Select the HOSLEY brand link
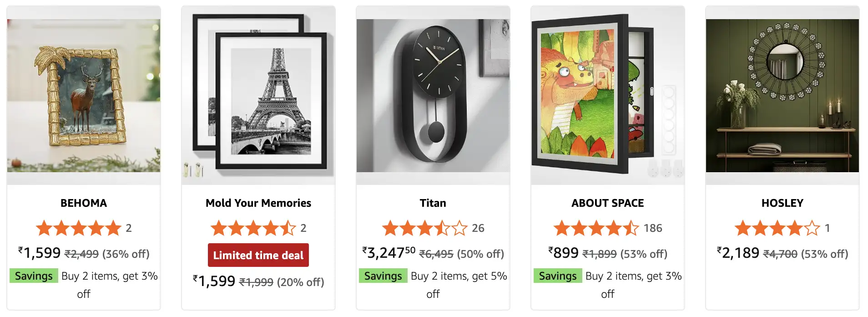 pyautogui.click(x=782, y=203)
